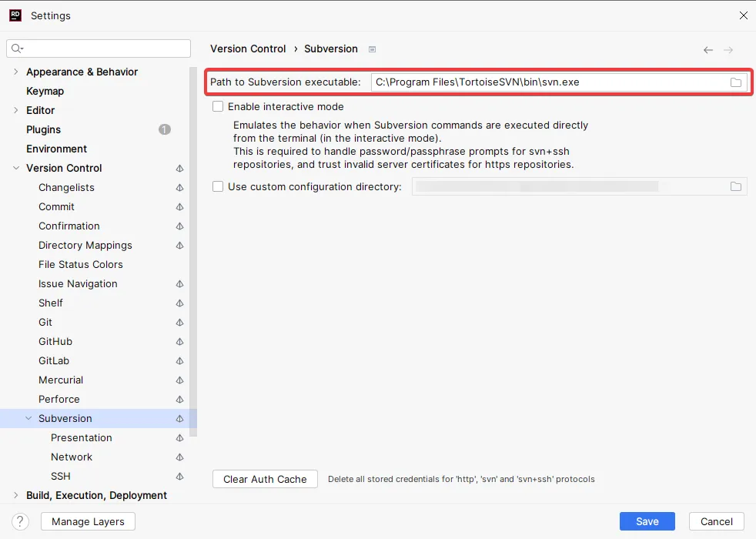
Task: Click the copy settings path icon beside the Subversion breadcrumb
Action: 372,49
